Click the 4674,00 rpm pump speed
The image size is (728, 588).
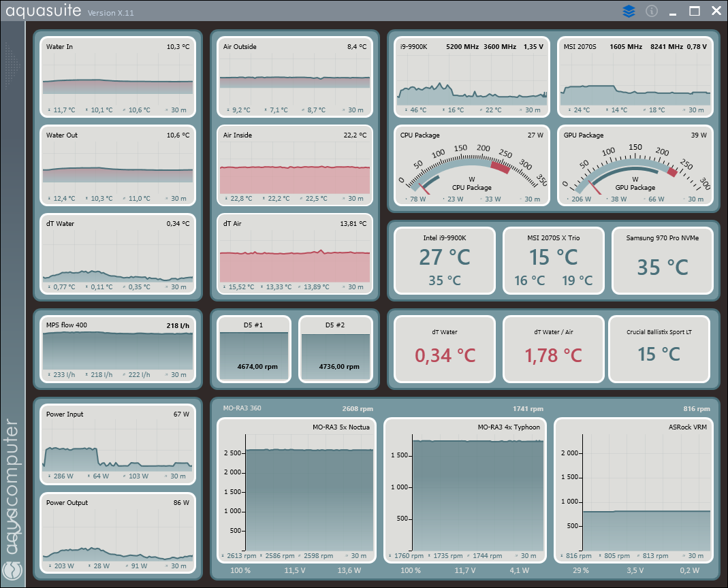[257, 367]
